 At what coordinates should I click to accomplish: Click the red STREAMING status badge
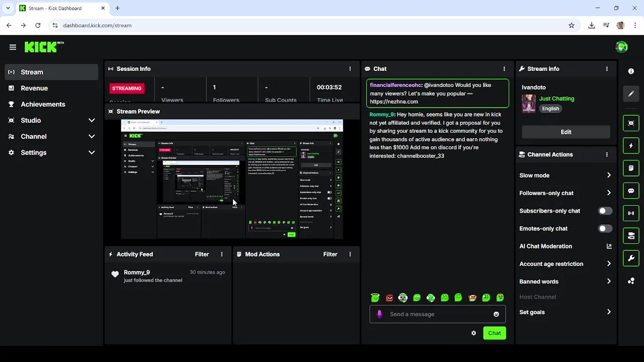tap(127, 88)
